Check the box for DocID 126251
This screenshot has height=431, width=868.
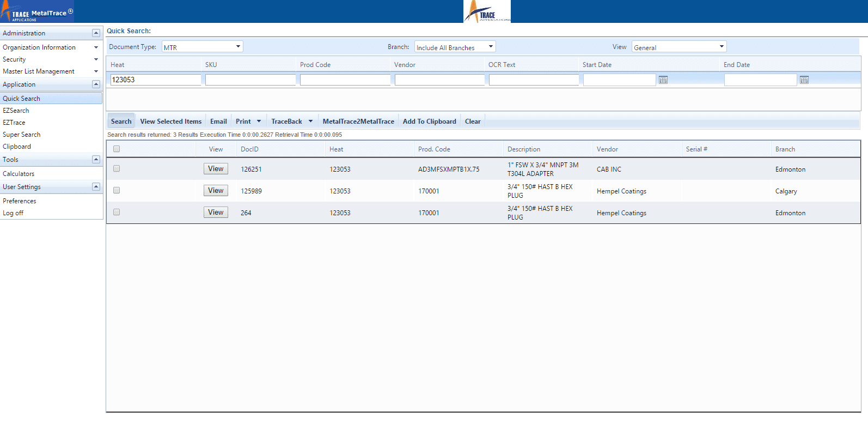tap(117, 169)
